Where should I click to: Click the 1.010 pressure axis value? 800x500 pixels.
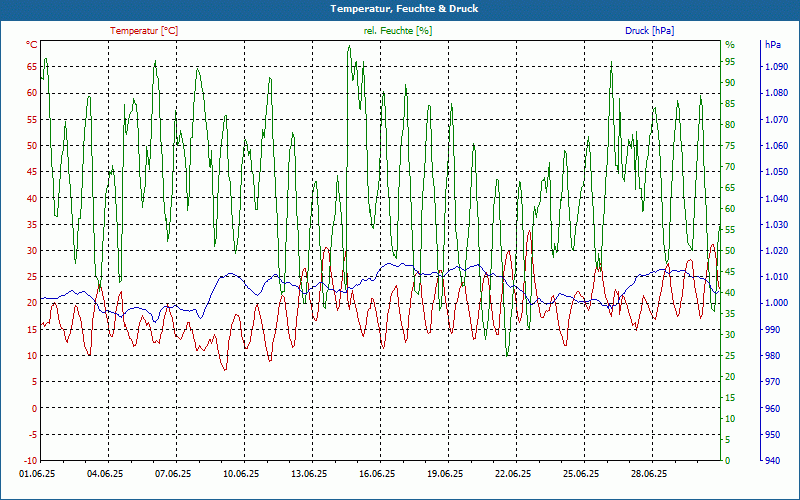click(x=776, y=277)
